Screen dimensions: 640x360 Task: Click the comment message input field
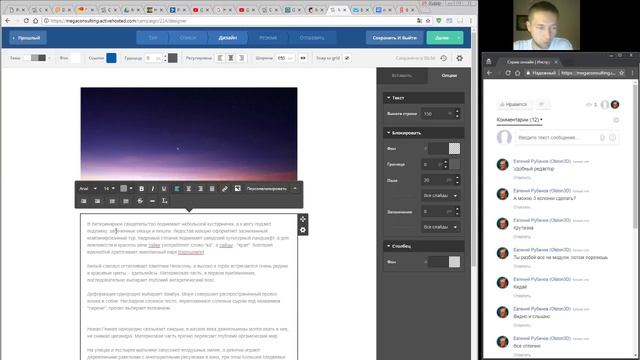(x=567, y=138)
